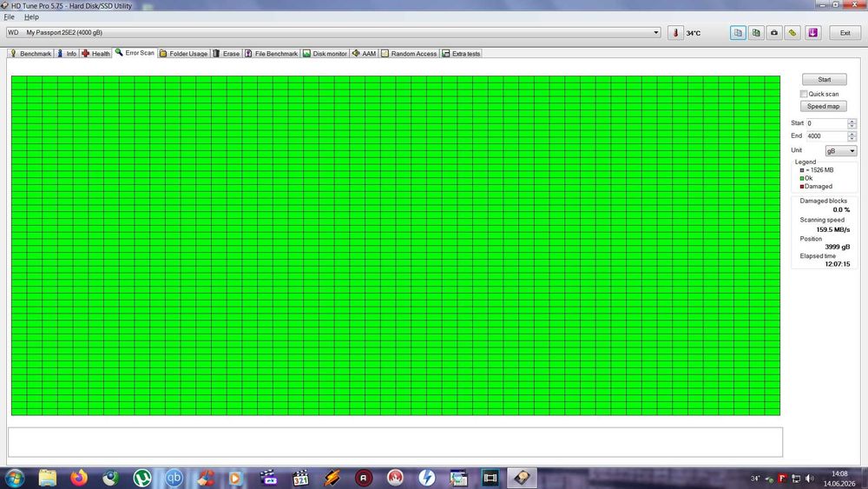
Task: Click the scanning speed value 159.5 MB/s
Action: tap(832, 229)
